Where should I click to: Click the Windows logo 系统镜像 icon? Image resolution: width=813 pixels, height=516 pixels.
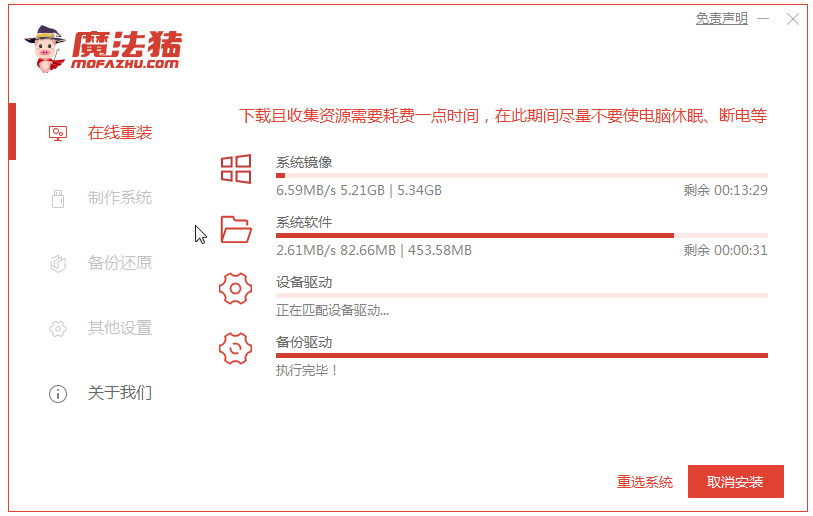tap(236, 169)
